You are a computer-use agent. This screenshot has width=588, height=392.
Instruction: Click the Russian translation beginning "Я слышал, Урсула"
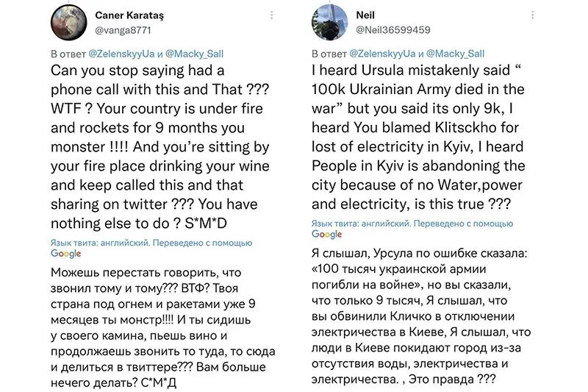tap(421, 316)
